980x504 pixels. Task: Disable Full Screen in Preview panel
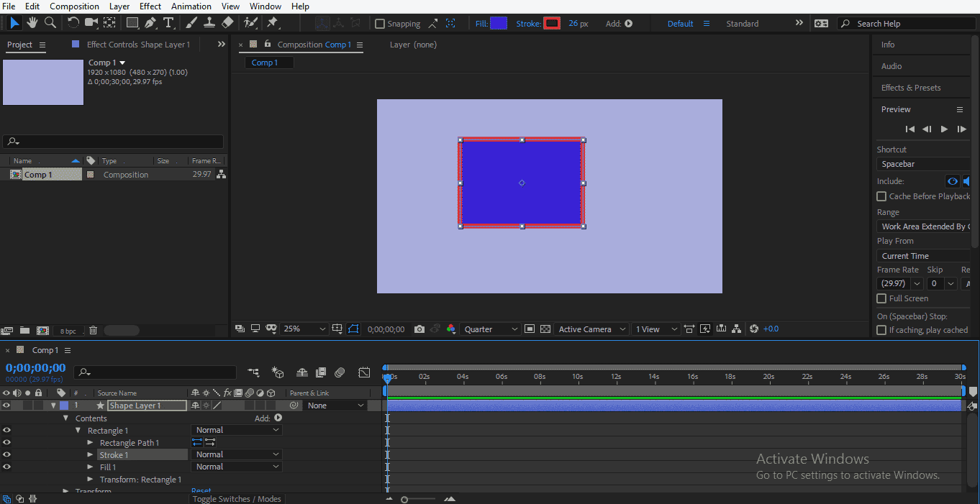(x=881, y=298)
